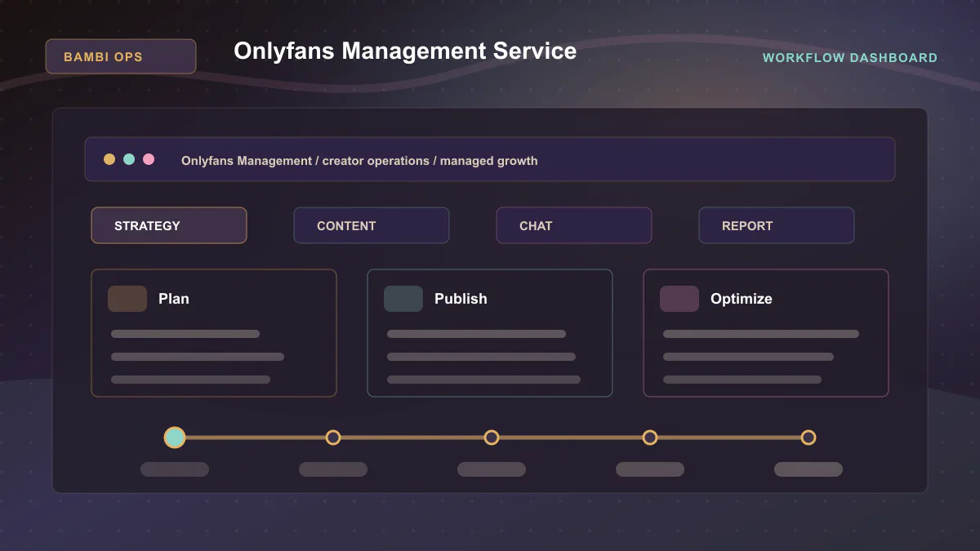Open the CHAT tab
The width and height of the screenshot is (980, 551).
pyautogui.click(x=574, y=225)
